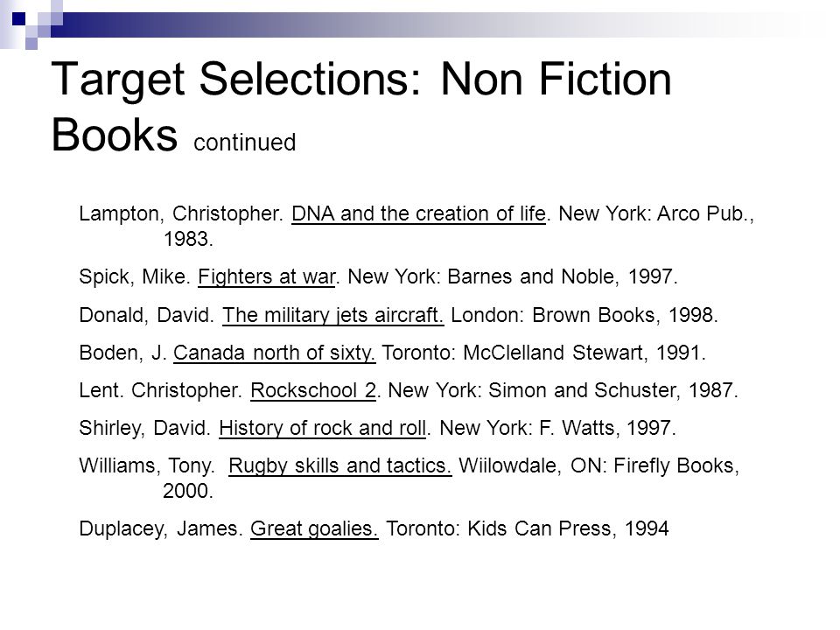
Task: Click the slide heading Target Selections: Non Fiction
Action: pos(361,80)
